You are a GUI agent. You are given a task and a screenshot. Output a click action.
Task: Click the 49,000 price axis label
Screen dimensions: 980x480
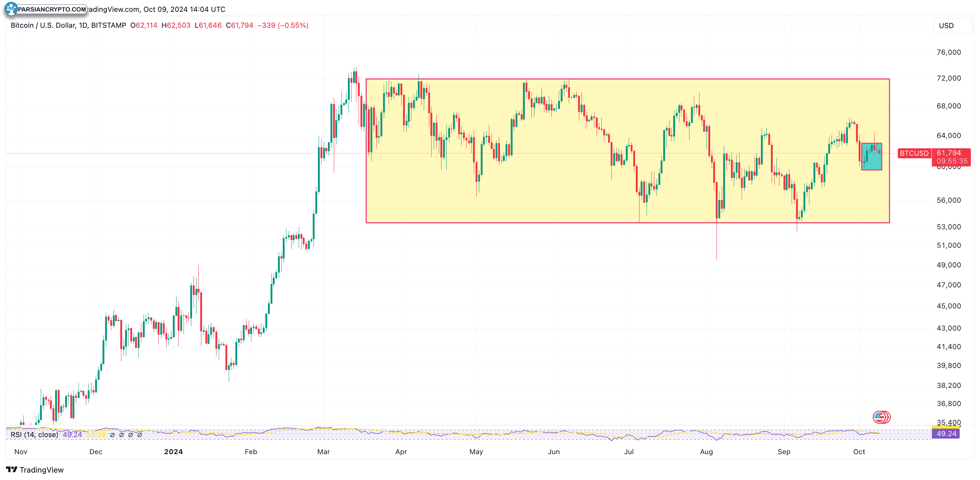pos(949,265)
